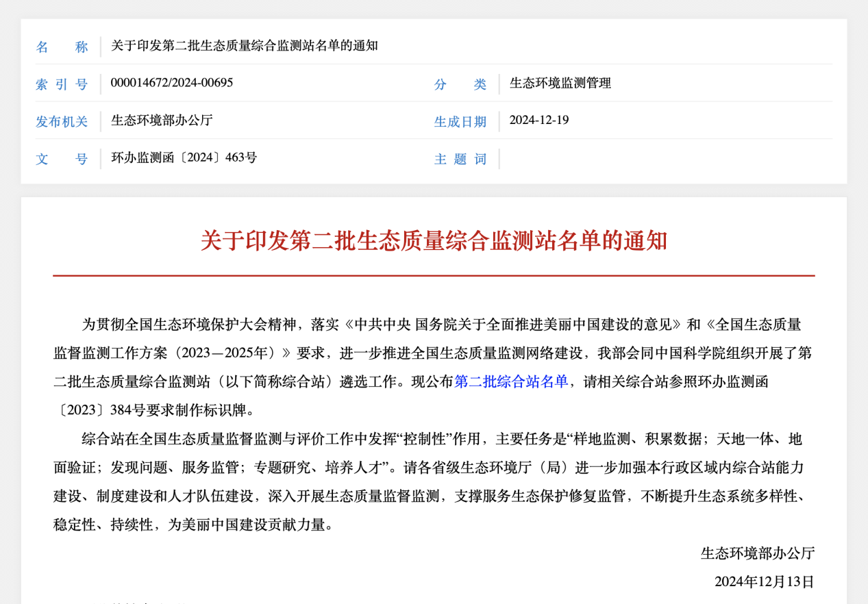868x604 pixels.
Task: Click the 文号 field label
Action: click(62, 159)
